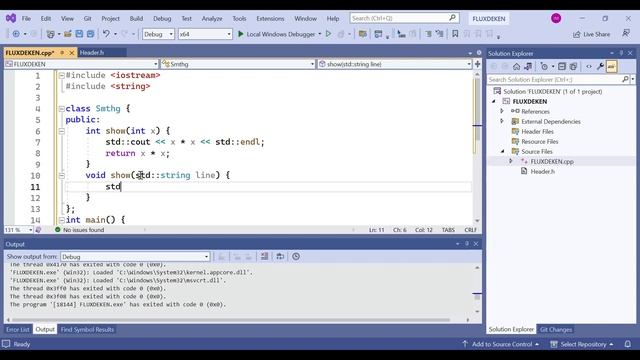Open the FLUXDEKEN project scope dropdown
640x360 pixels.
click(x=81, y=64)
